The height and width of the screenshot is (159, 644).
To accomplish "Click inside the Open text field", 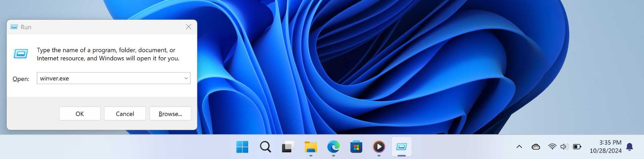I will click(109, 78).
